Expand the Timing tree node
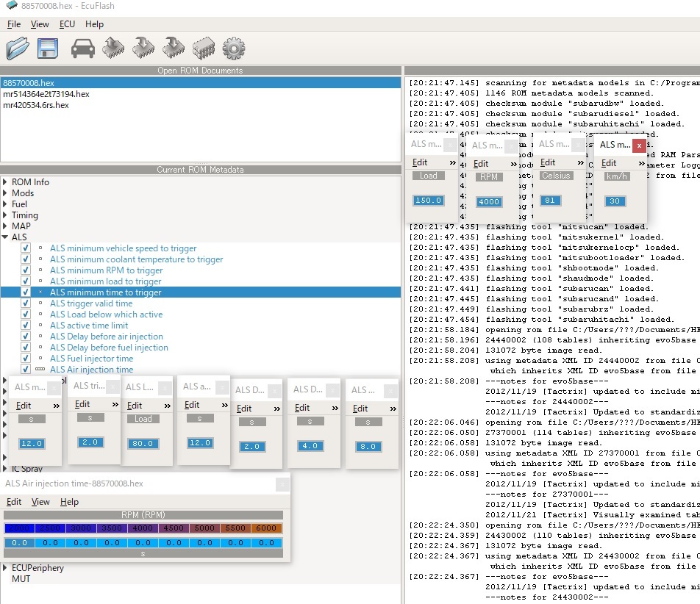The height and width of the screenshot is (604, 700). (5, 215)
